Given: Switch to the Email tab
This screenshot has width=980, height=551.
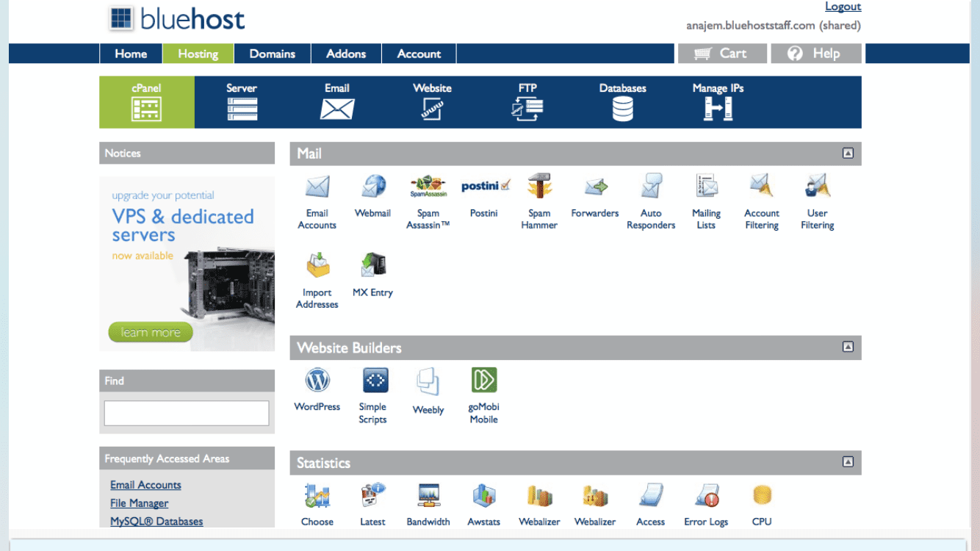Looking at the screenshot, I should coord(337,102).
